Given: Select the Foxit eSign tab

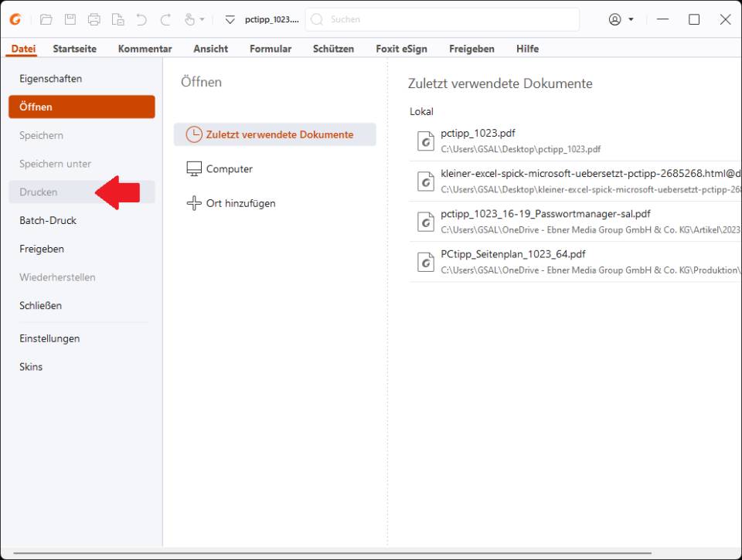Looking at the screenshot, I should click(x=401, y=49).
